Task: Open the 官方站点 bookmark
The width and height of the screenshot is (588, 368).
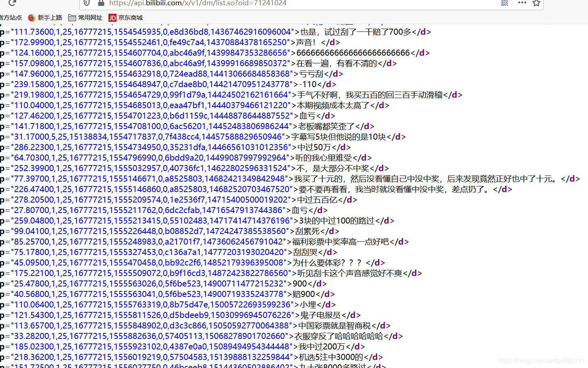Action: (x=11, y=18)
